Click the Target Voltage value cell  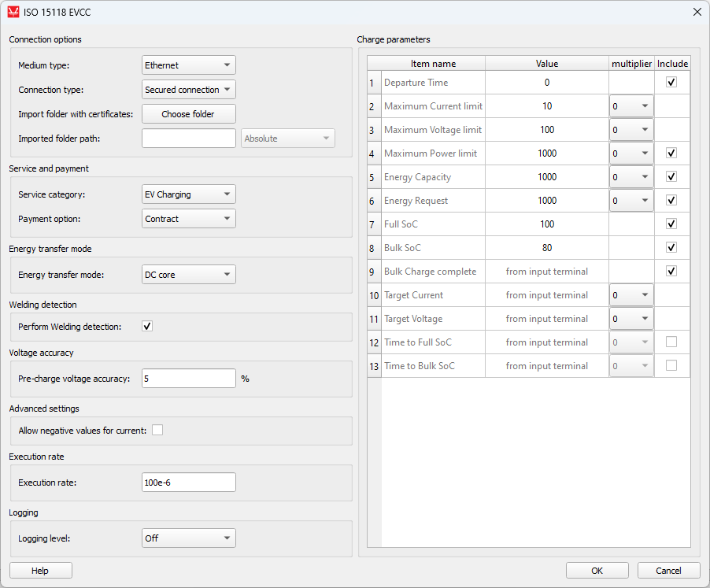coord(547,318)
